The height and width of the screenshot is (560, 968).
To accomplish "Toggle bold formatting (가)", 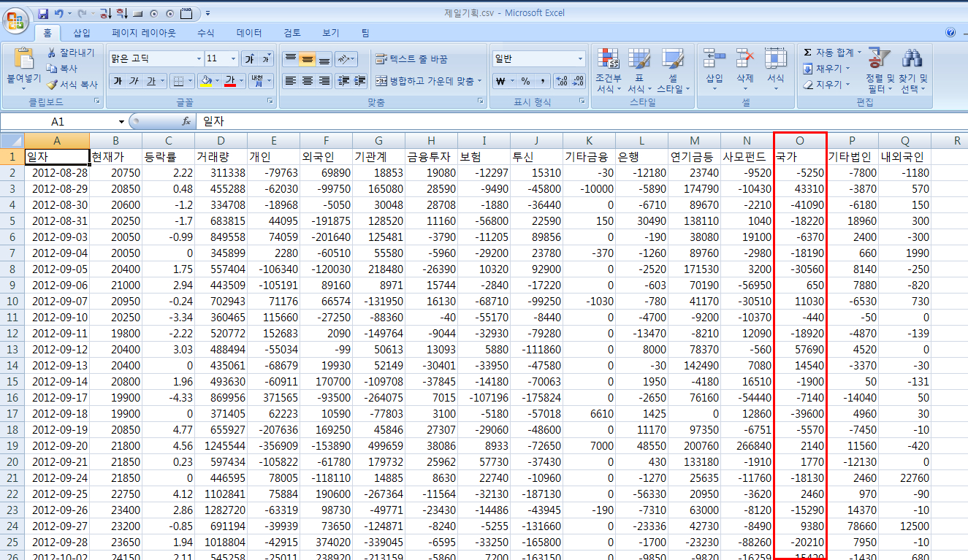I will 117,81.
